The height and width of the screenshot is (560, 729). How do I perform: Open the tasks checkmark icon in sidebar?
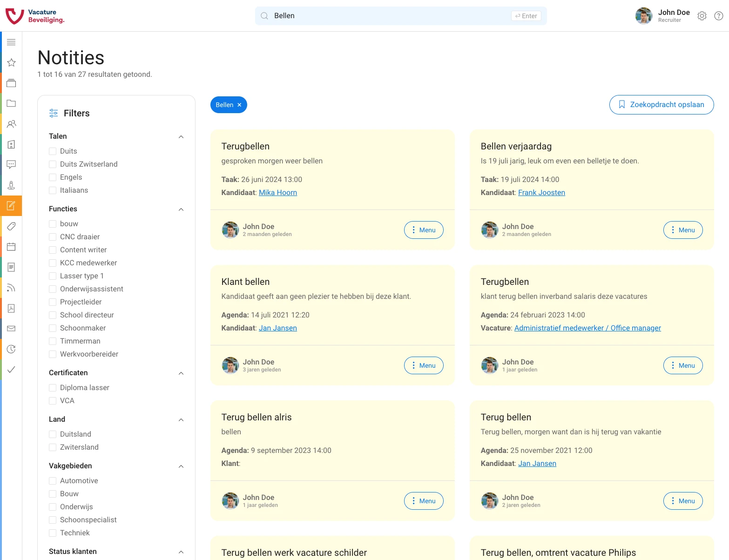click(x=11, y=370)
